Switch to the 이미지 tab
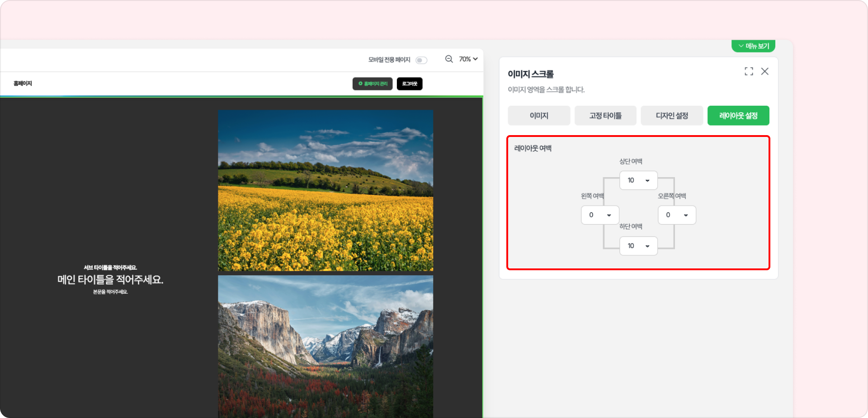The height and width of the screenshot is (418, 868). tap(539, 116)
